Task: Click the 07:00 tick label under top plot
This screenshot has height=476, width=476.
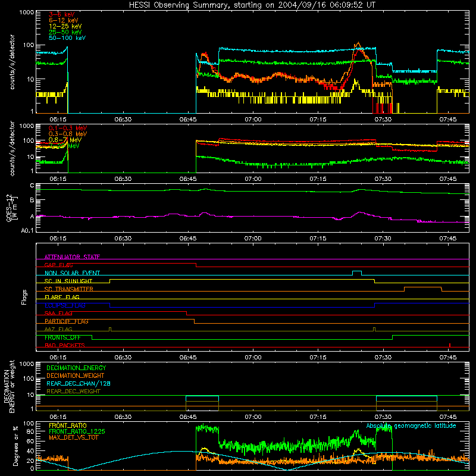Action: pos(253,120)
